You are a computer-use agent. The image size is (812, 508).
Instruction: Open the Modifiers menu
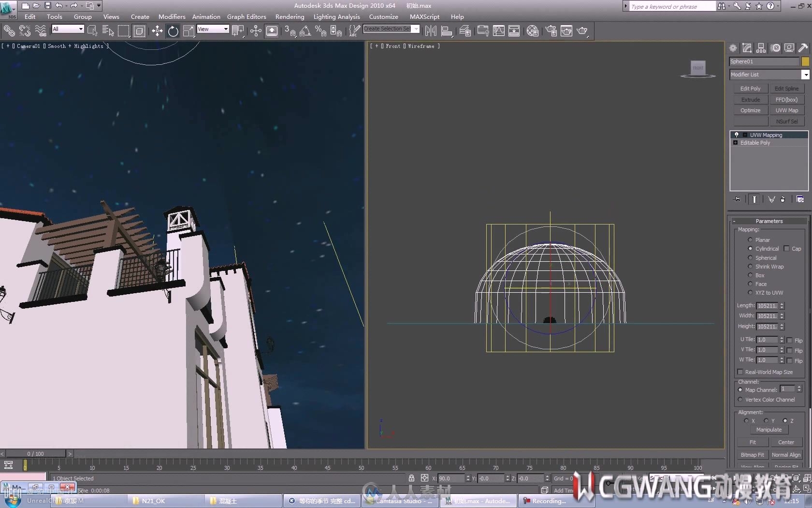172,16
